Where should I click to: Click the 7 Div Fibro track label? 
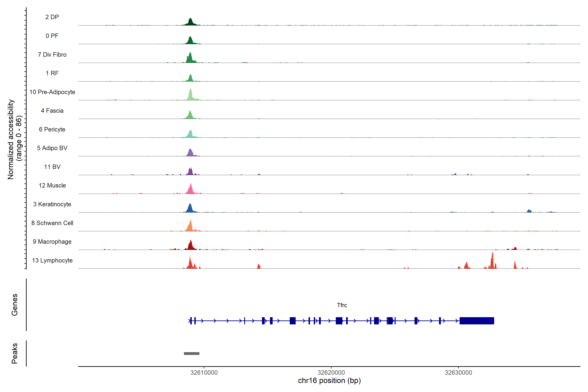[x=52, y=55]
